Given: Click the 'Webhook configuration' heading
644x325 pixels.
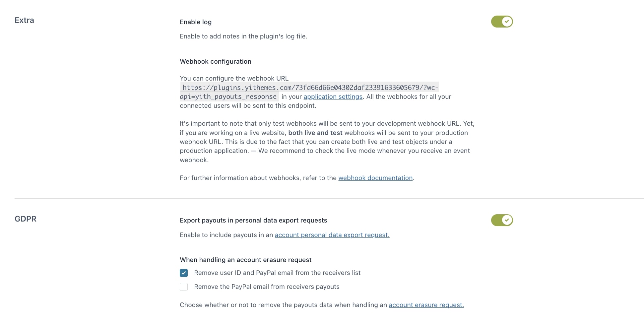Looking at the screenshot, I should [216, 62].
